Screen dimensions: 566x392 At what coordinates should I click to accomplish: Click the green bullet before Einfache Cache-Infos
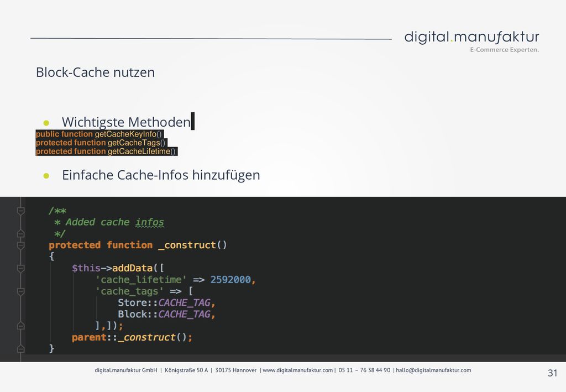pos(46,176)
